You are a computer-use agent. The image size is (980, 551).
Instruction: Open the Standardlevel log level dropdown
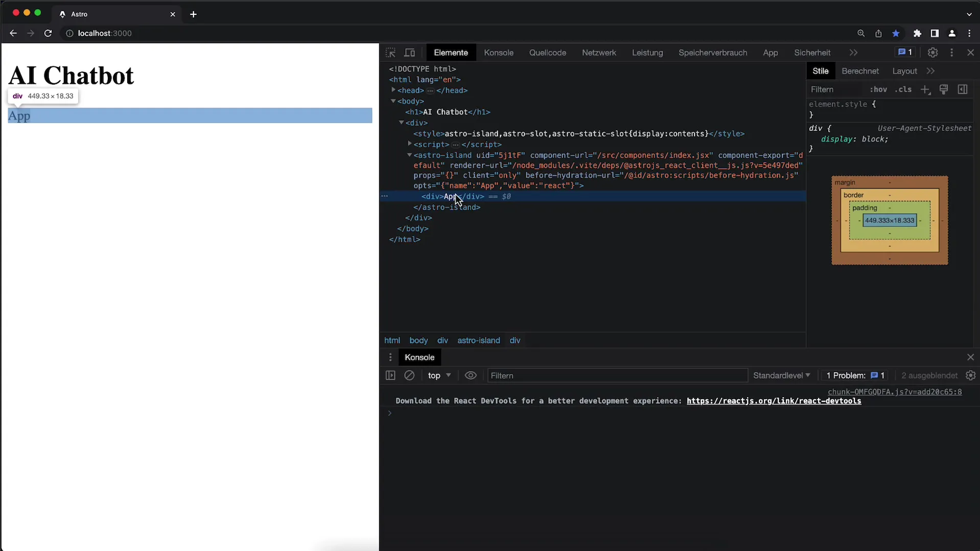coord(782,375)
